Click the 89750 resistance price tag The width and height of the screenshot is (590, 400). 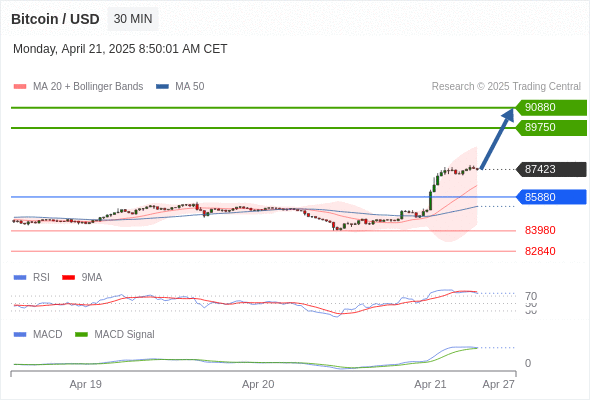point(551,128)
